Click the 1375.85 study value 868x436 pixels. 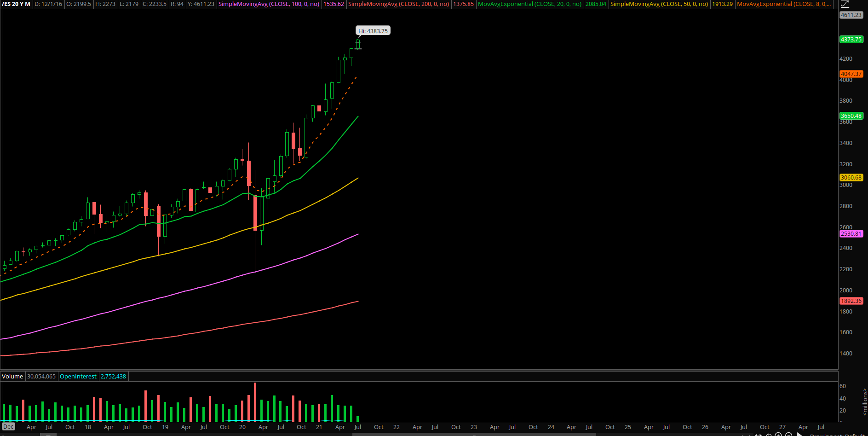click(x=463, y=4)
